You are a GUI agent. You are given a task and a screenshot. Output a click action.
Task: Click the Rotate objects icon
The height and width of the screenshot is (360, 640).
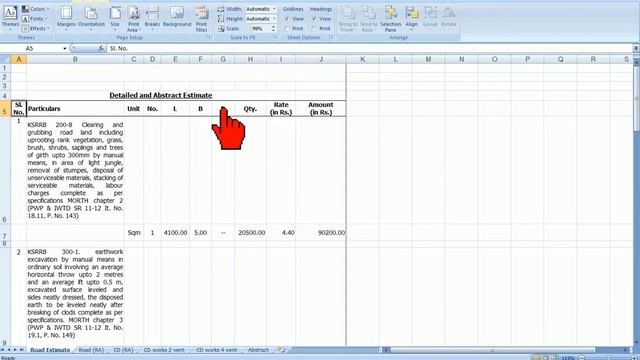[x=449, y=19]
